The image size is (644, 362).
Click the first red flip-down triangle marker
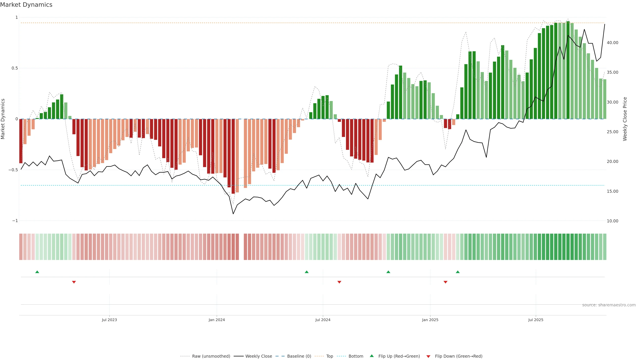tap(74, 282)
